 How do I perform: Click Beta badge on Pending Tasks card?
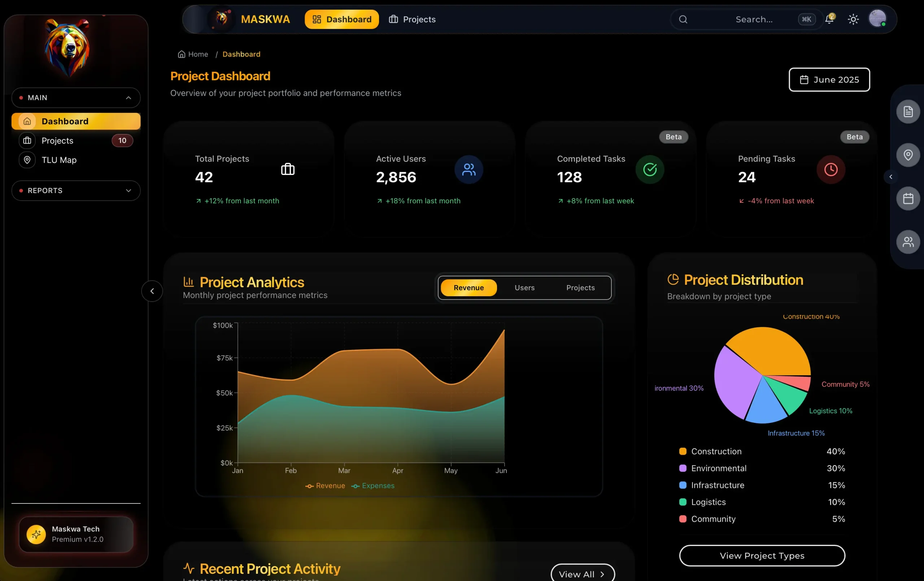coord(855,137)
